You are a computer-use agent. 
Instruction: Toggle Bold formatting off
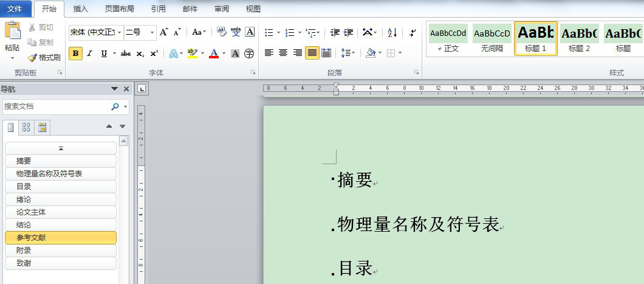pos(75,54)
